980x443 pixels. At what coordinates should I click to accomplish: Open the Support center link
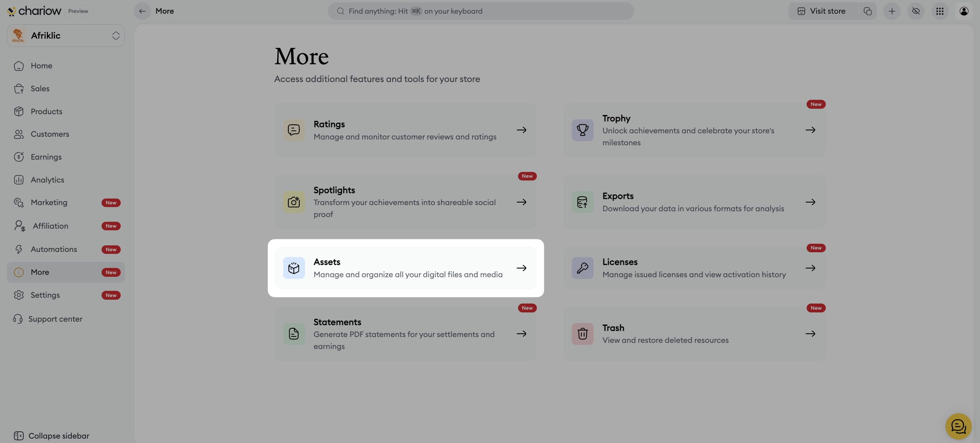[55, 319]
